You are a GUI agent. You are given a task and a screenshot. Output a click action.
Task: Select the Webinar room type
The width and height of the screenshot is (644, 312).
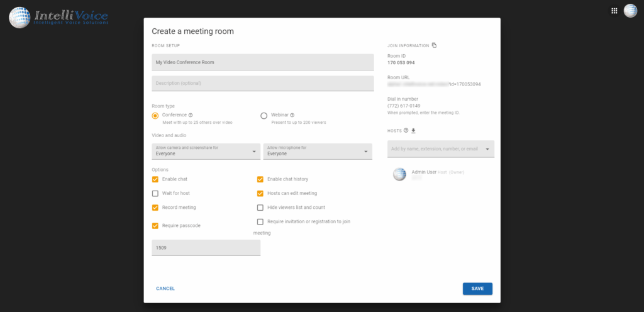click(x=264, y=116)
